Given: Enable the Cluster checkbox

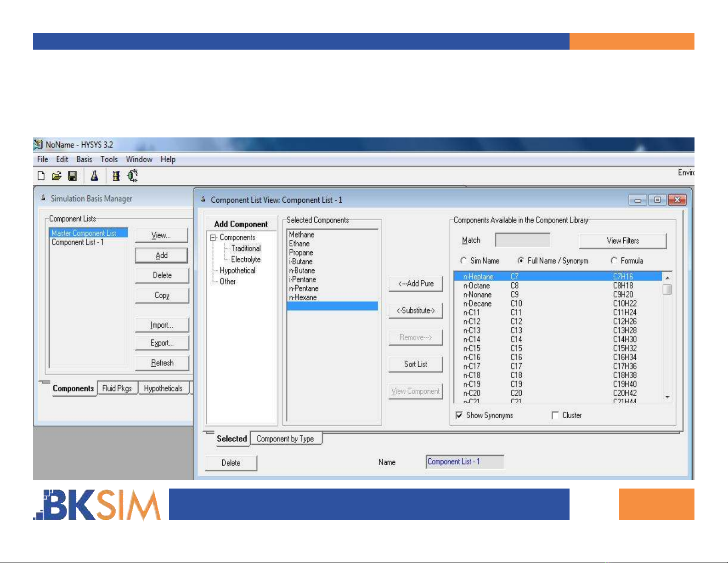Looking at the screenshot, I should 555,415.
